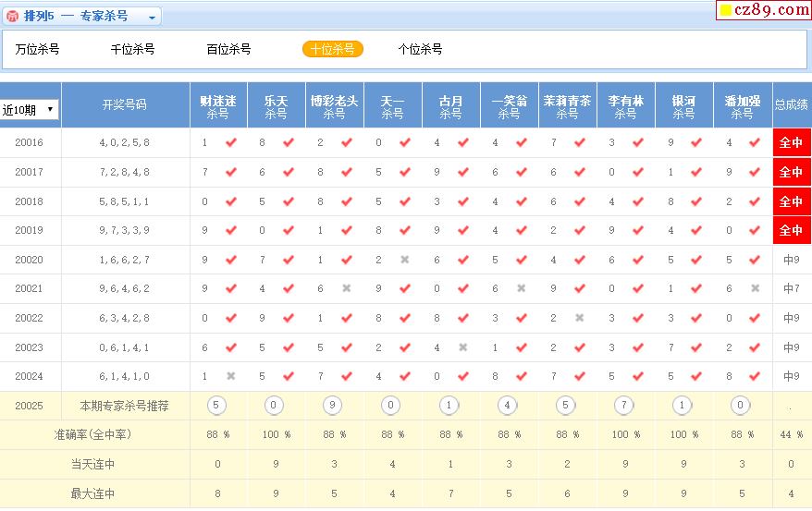This screenshot has width=812, height=511.
Task: Click 一笑翁's circled number 4 recommendation
Action: coord(509,405)
